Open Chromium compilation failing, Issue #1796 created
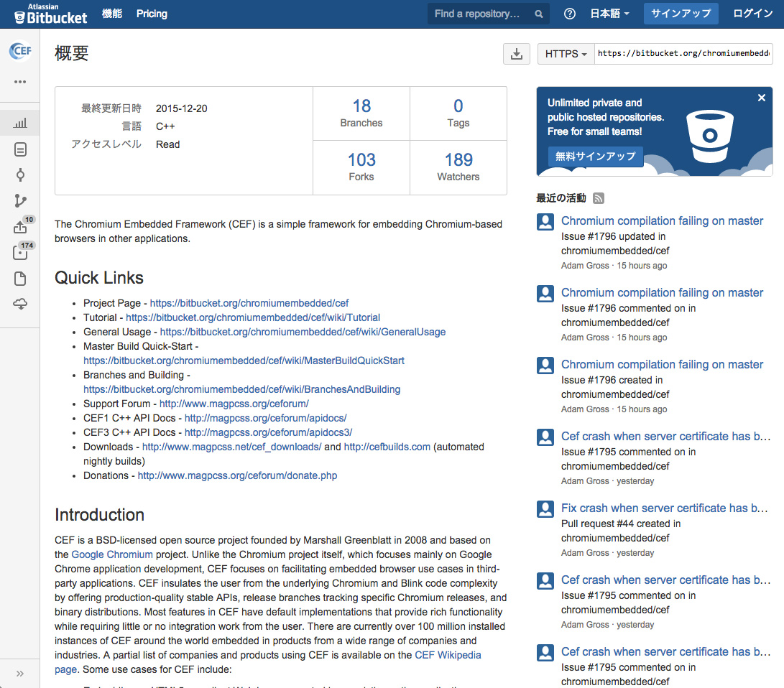 coord(662,365)
